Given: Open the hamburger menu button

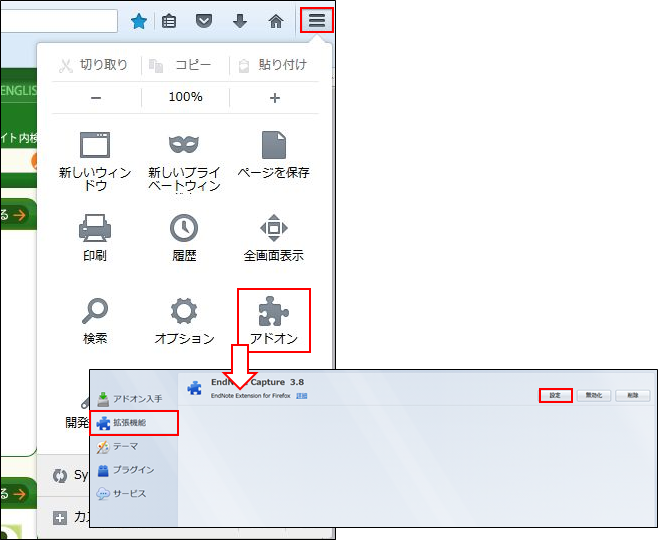Looking at the screenshot, I should (316, 20).
